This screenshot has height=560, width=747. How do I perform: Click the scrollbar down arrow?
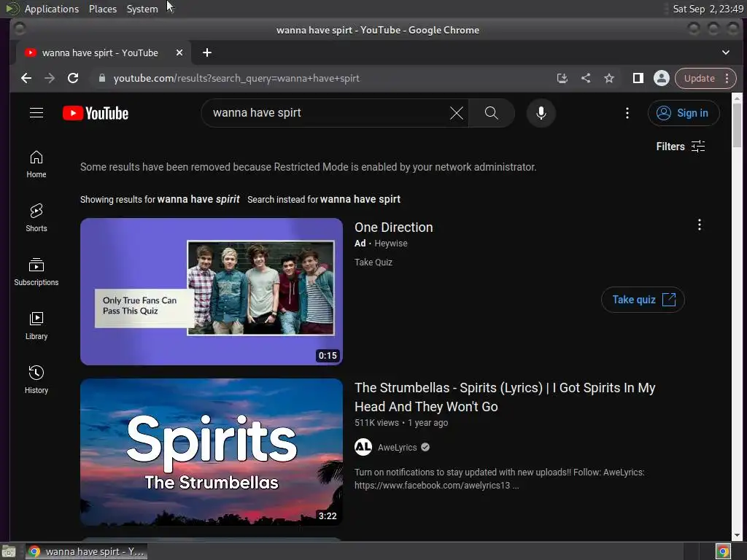[737, 536]
